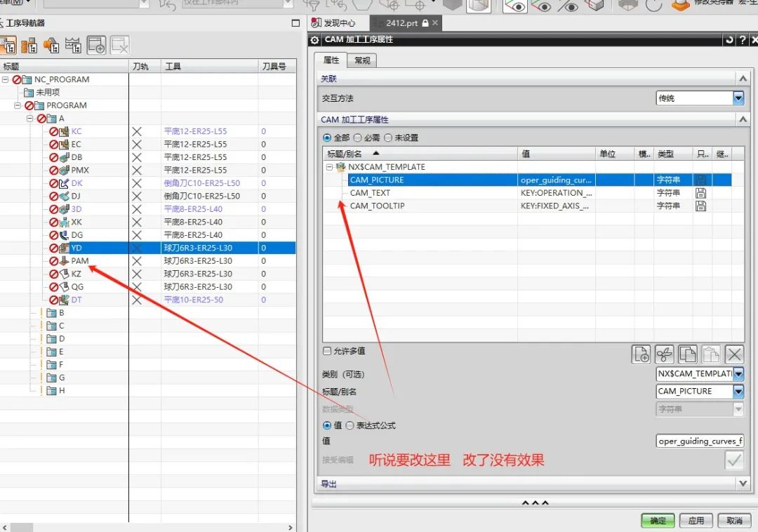Screen dimensions: 758x532
Task: Open the 标题/别名 dropdown CAM_PICTURE
Action: pyautogui.click(x=700, y=392)
